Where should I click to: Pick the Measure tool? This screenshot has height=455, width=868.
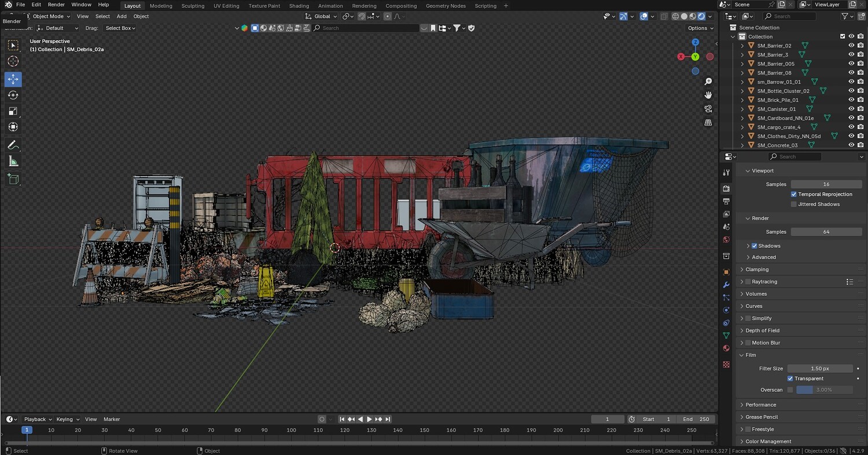(x=13, y=162)
